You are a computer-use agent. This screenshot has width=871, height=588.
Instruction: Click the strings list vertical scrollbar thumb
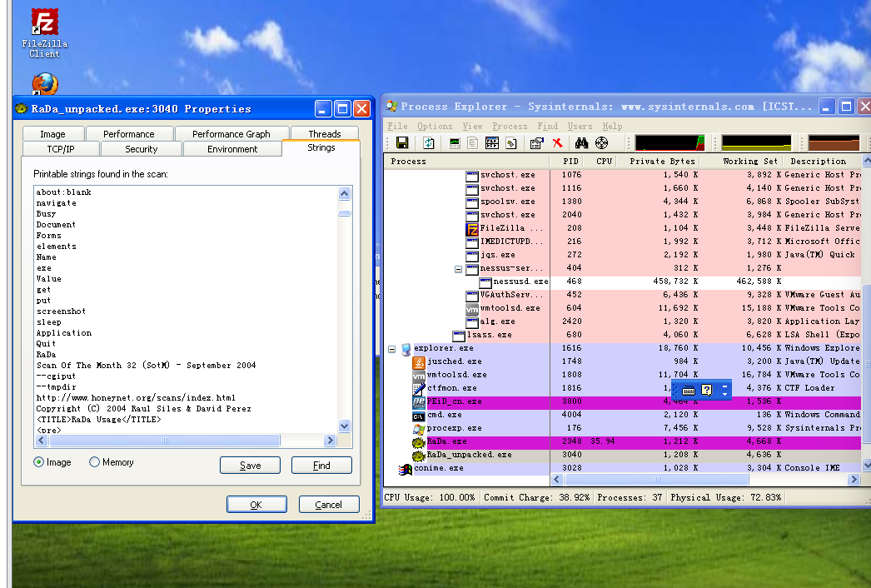click(x=345, y=213)
